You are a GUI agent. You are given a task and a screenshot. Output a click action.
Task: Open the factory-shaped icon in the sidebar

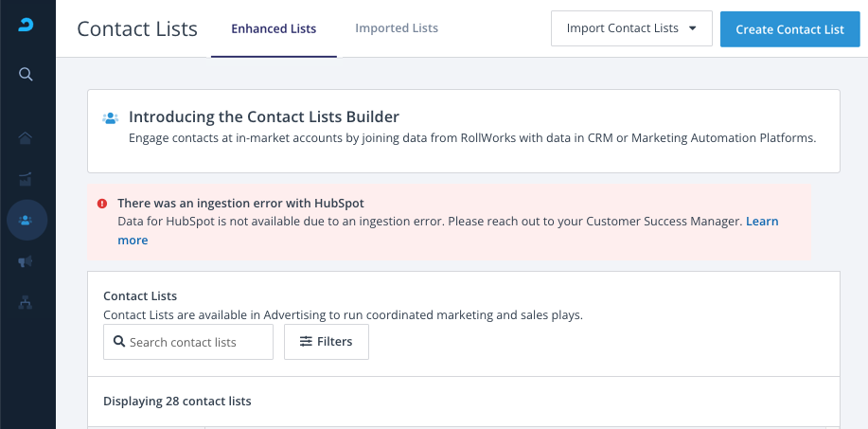coord(27,179)
